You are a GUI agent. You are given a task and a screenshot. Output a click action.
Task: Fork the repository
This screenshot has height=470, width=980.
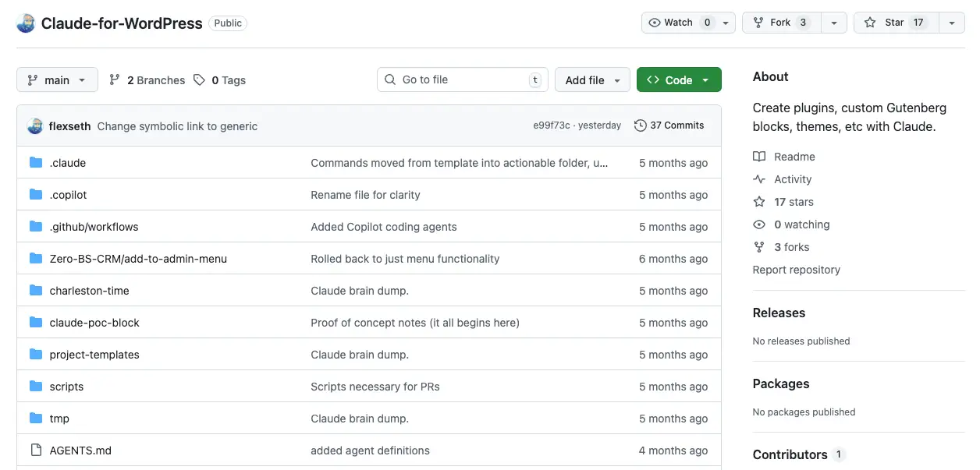779,23
